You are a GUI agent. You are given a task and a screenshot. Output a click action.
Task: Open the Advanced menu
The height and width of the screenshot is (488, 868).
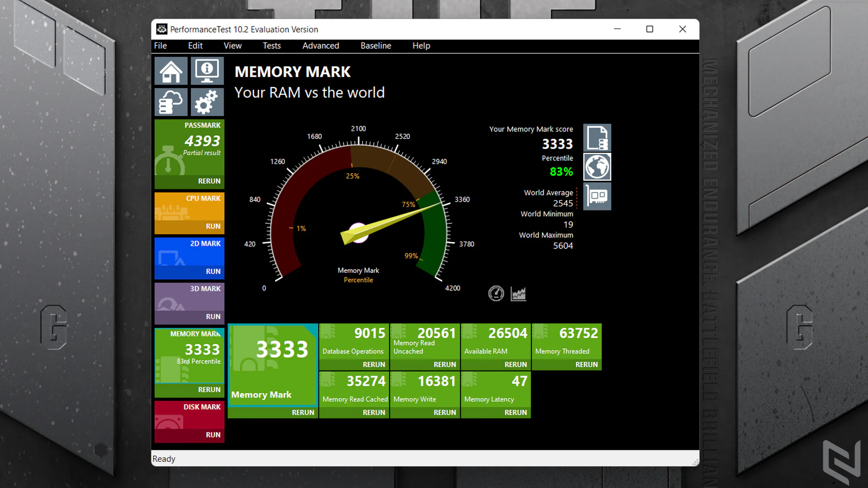pyautogui.click(x=321, y=46)
